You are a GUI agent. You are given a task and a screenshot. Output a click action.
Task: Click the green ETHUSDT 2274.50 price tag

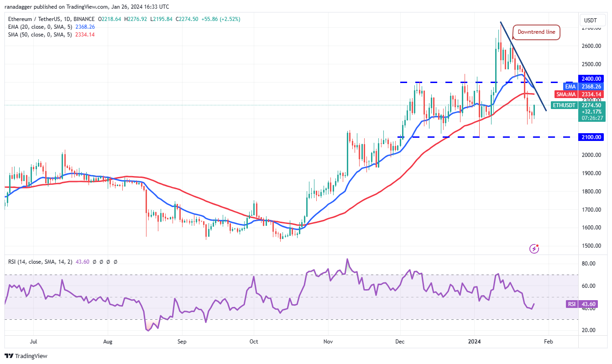click(578, 111)
